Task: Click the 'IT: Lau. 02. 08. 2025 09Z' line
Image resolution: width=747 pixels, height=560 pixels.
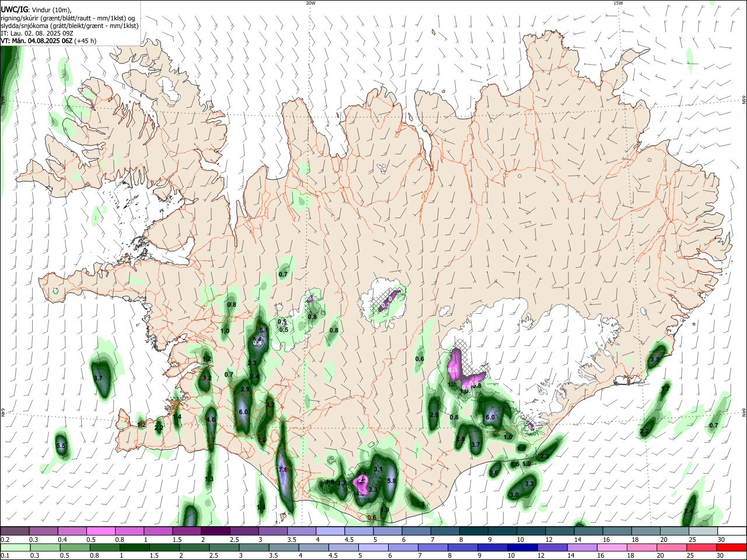Action: [37, 33]
